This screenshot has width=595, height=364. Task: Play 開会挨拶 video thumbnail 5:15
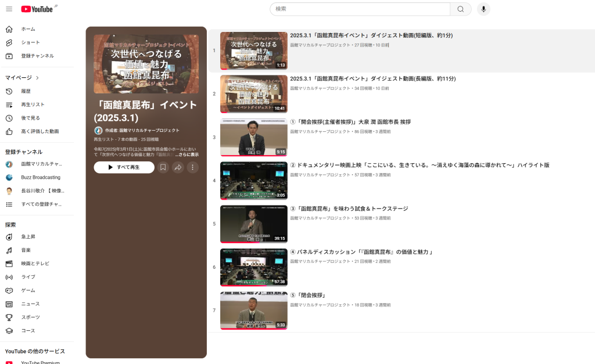254,137
